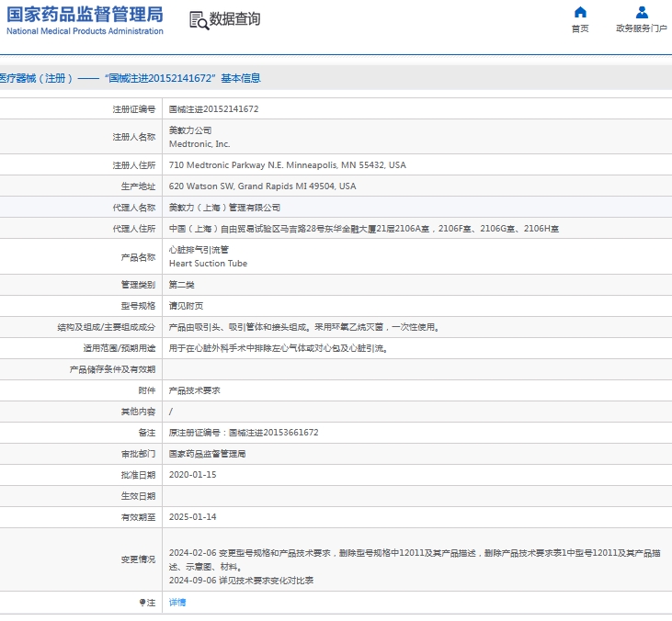Click the 有效期至 field label
Viewport: 672px width, 621px height.
(138, 517)
